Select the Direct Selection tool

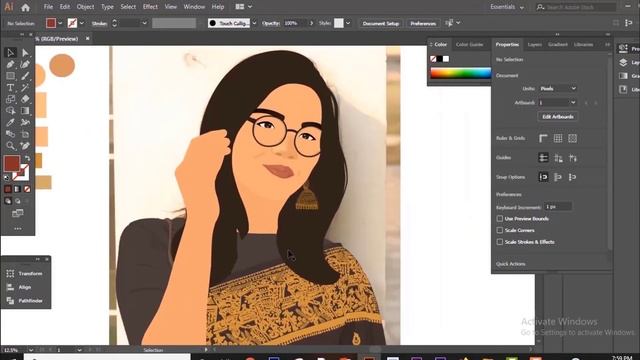click(25, 52)
